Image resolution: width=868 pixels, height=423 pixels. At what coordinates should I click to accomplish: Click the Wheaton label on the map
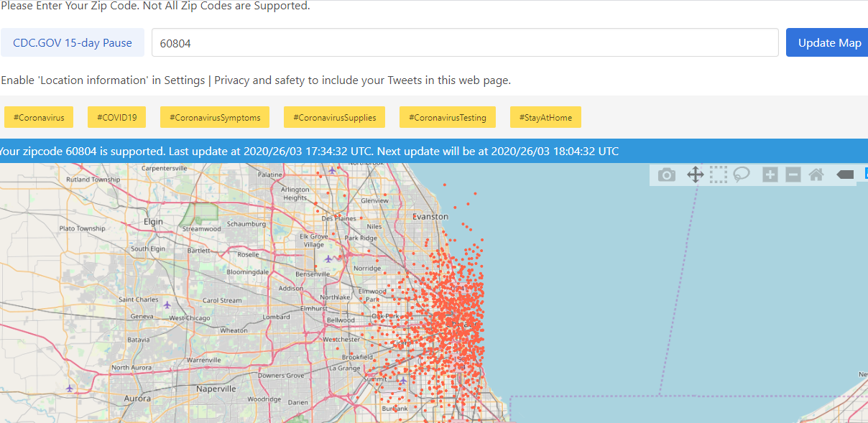[234, 330]
